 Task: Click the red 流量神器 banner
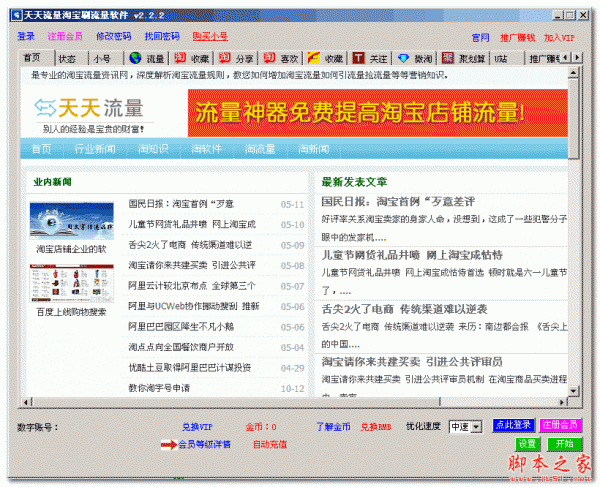pyautogui.click(x=378, y=113)
